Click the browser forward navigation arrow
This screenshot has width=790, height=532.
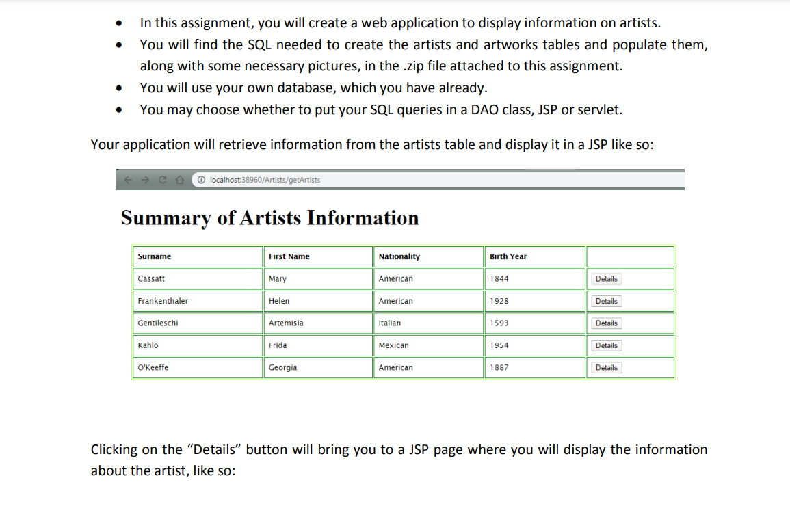[x=144, y=179]
